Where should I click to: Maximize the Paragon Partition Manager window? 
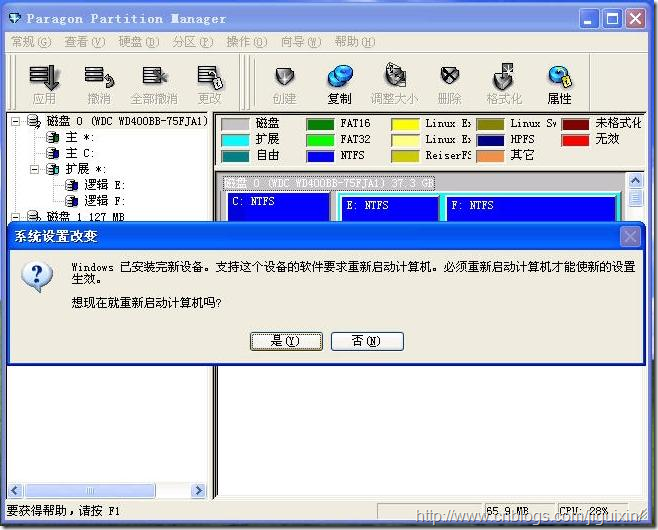tap(612, 19)
